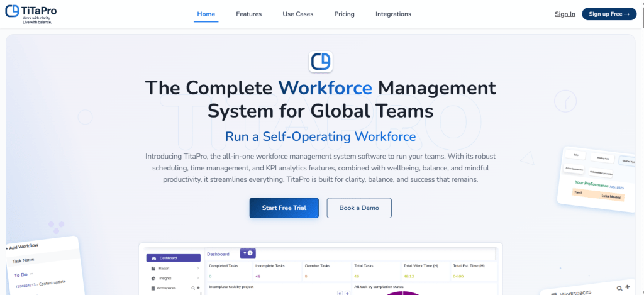Click the TiTaPro logo in header
Image resolution: width=644 pixels, height=295 pixels.
28,14
